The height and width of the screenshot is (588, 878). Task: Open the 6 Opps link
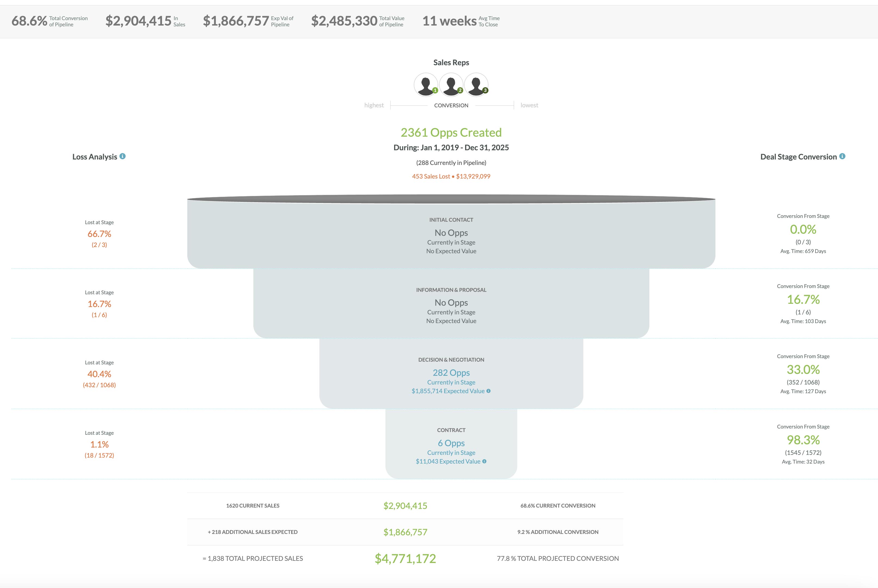click(451, 443)
